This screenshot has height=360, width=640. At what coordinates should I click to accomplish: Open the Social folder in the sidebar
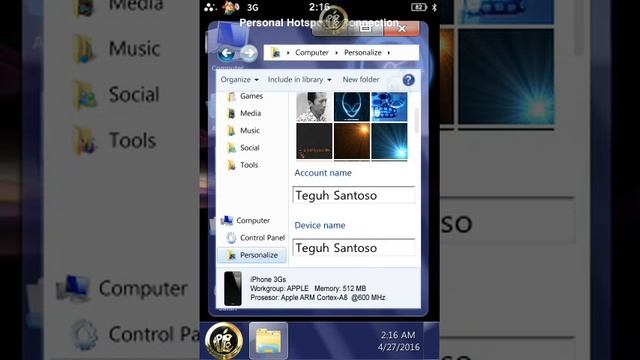(249, 148)
